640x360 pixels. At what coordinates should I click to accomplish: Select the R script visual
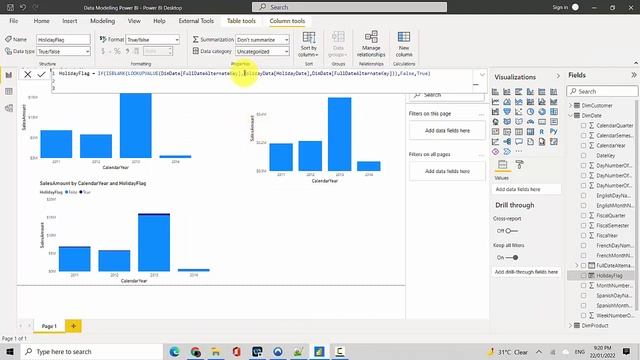(x=542, y=131)
